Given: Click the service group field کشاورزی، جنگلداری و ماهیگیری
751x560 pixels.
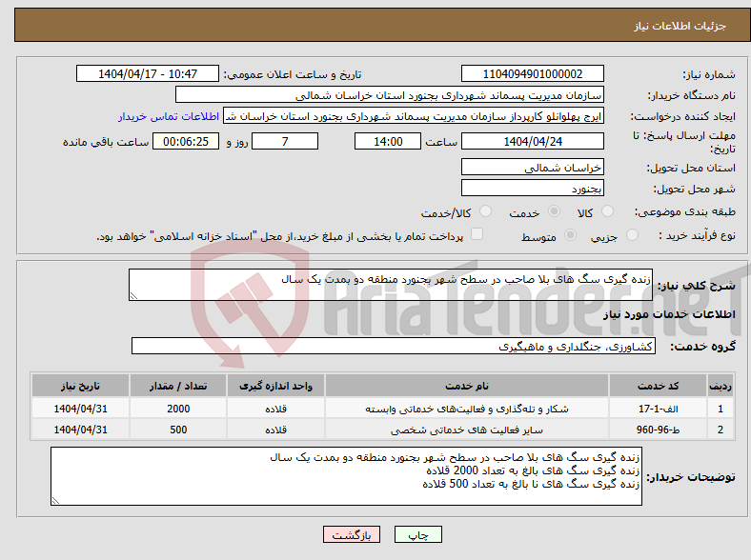Looking at the screenshot, I should (x=394, y=346).
